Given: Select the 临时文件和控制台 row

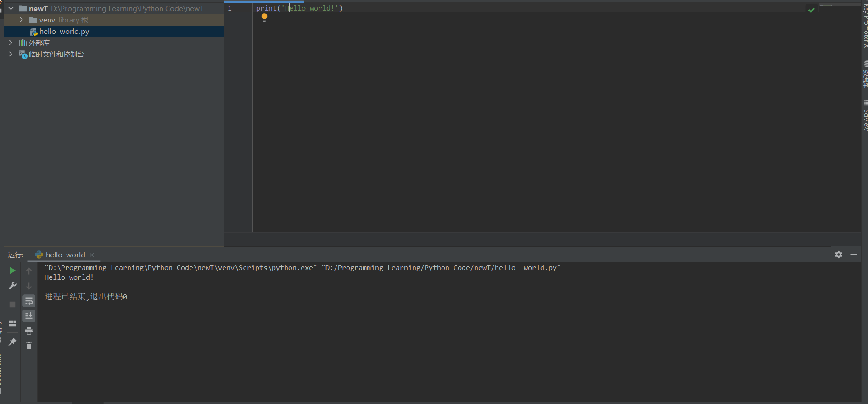Looking at the screenshot, I should click(x=114, y=54).
